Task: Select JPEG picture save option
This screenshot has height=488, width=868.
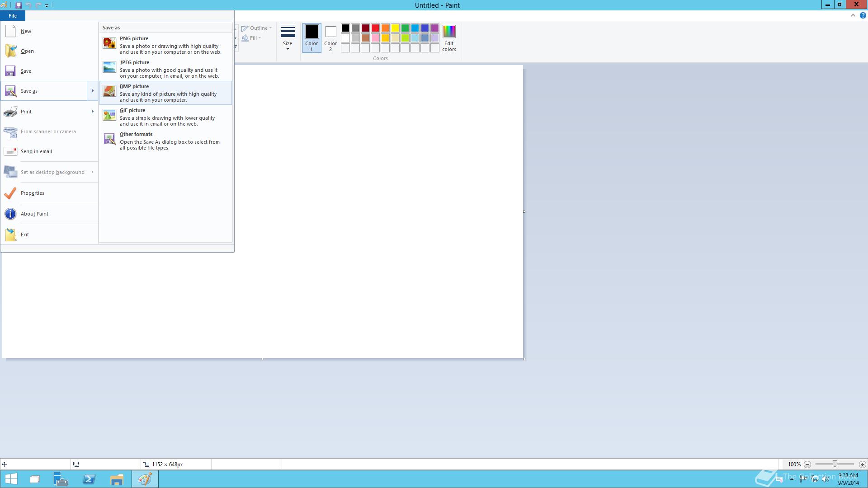Action: [x=165, y=69]
